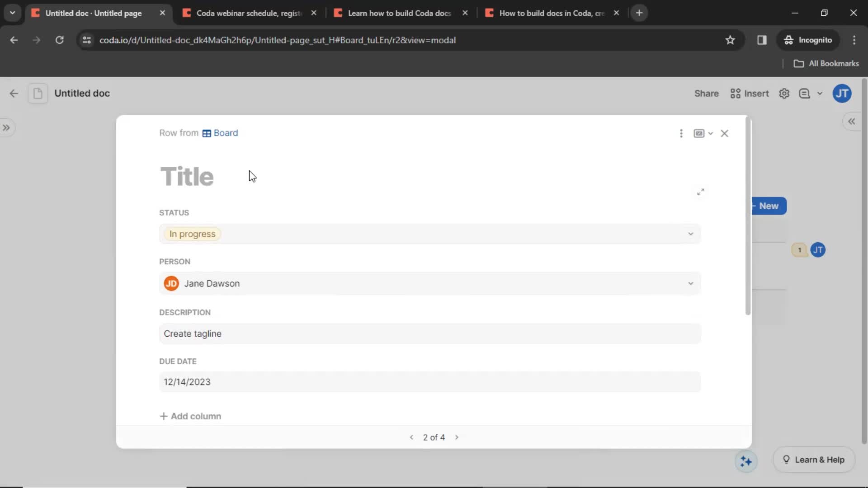Expand the PERSON dropdown for Jane Dawson
This screenshot has width=868, height=488.
tap(690, 282)
